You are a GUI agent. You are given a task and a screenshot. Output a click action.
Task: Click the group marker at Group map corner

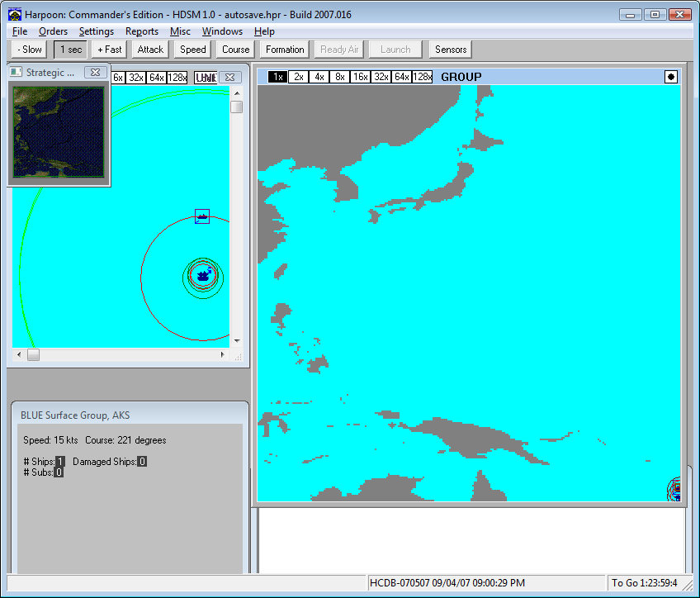point(675,489)
